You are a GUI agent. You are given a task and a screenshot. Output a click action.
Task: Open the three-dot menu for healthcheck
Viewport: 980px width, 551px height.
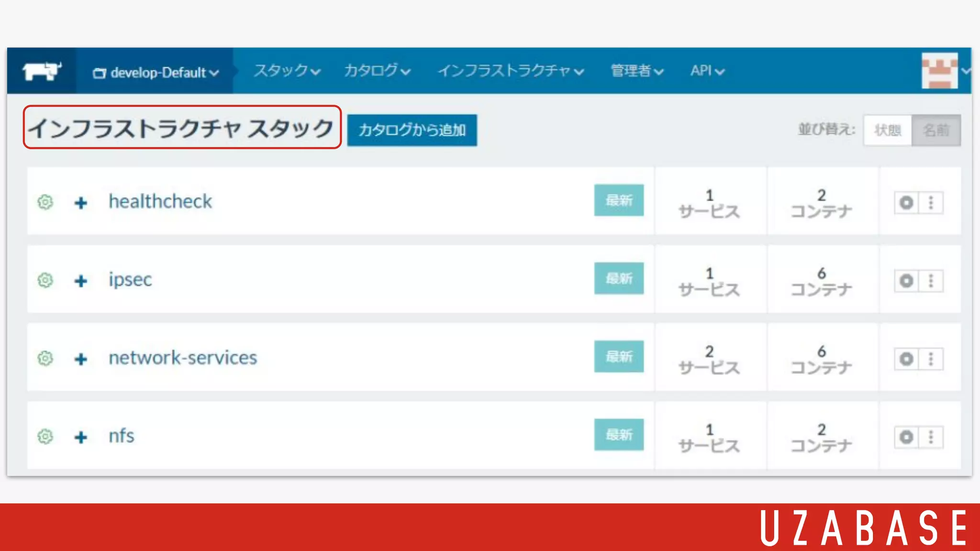coord(931,203)
